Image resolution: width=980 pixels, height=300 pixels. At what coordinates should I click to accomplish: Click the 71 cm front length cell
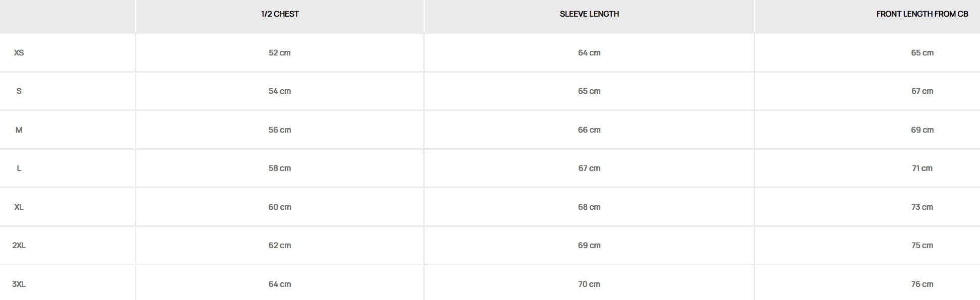[922, 168]
